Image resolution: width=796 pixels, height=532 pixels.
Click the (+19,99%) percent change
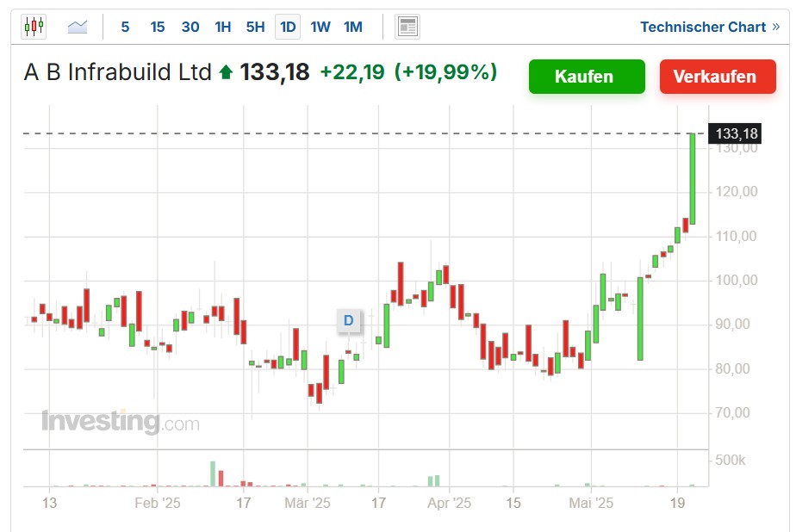coord(445,72)
